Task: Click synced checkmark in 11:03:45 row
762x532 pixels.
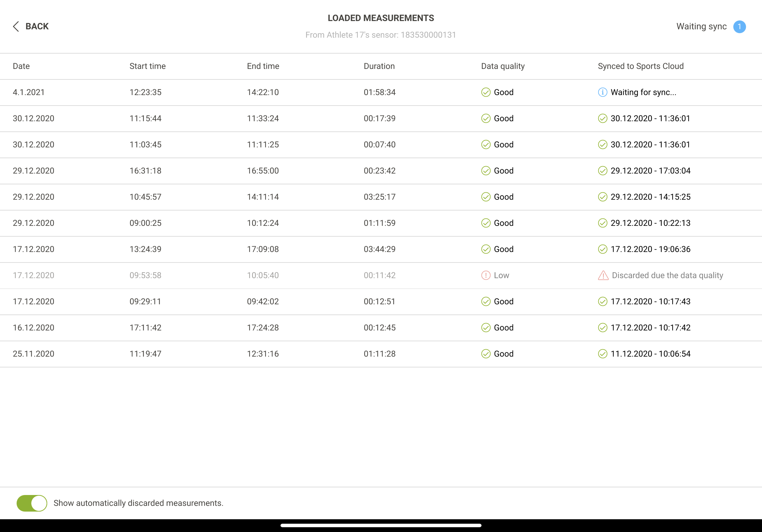Action: [602, 144]
